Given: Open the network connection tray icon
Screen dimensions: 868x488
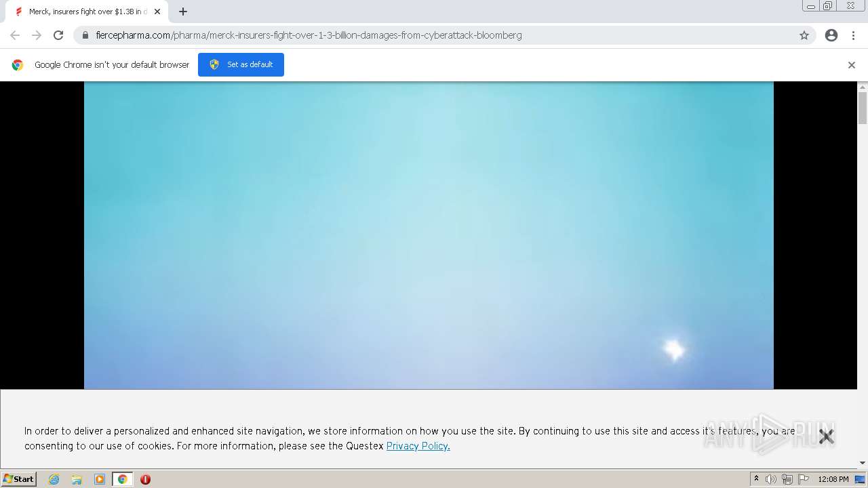Looking at the screenshot, I should (x=787, y=479).
